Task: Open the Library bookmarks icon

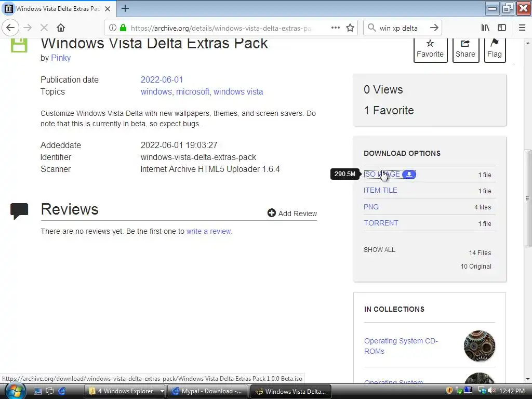Action: tap(485, 28)
